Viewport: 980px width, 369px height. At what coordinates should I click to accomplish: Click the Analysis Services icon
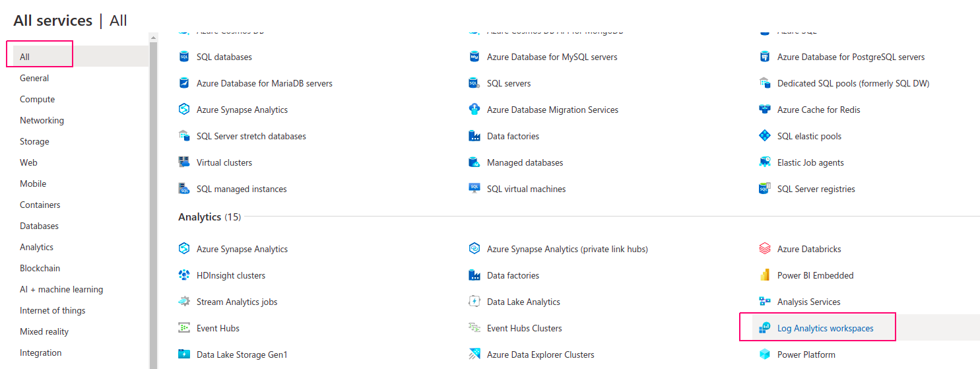(765, 302)
